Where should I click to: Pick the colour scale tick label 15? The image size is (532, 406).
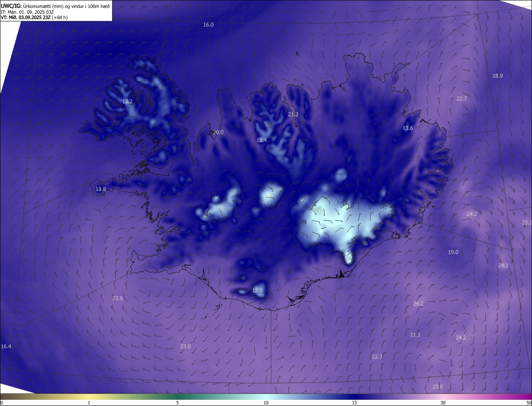click(355, 403)
